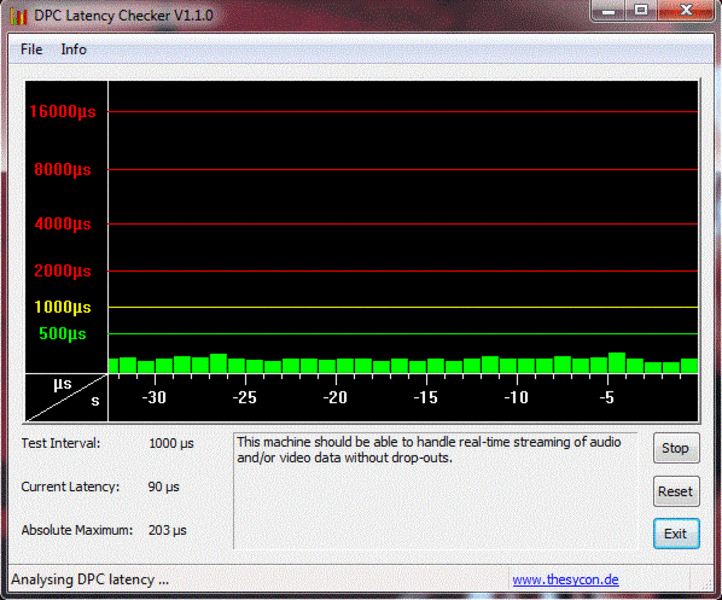Click the -15 time axis label
Viewport: 722px width, 600px height.
pyautogui.click(x=425, y=397)
